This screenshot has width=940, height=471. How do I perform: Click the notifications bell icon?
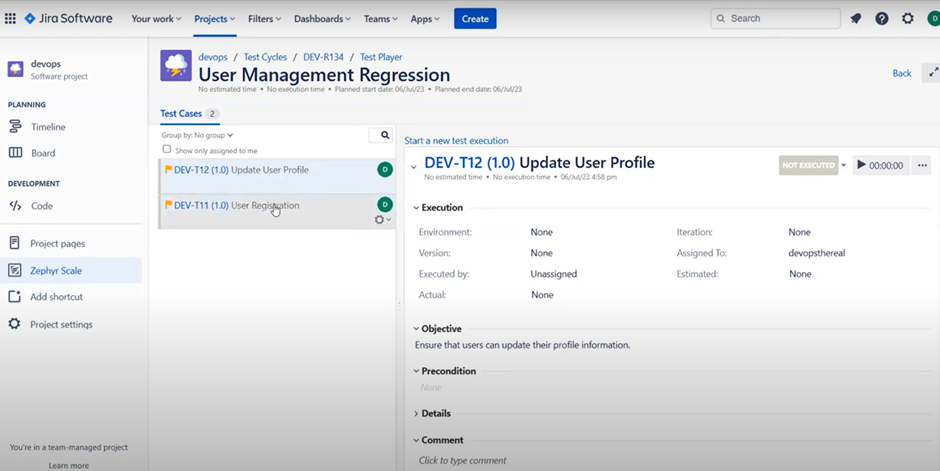tap(856, 18)
